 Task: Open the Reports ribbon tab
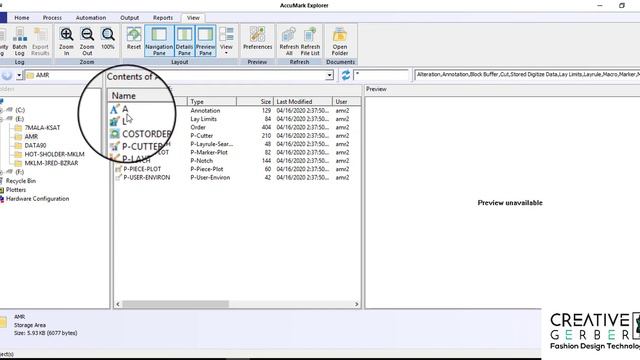pos(163,18)
